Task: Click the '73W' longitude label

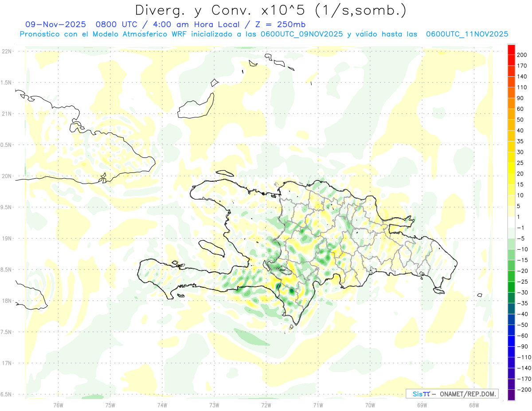Action: click(x=214, y=405)
